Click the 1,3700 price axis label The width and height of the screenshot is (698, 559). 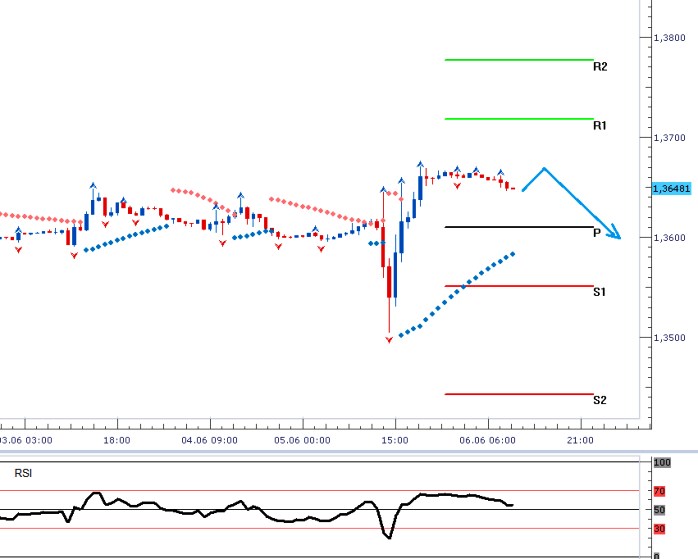pos(670,138)
